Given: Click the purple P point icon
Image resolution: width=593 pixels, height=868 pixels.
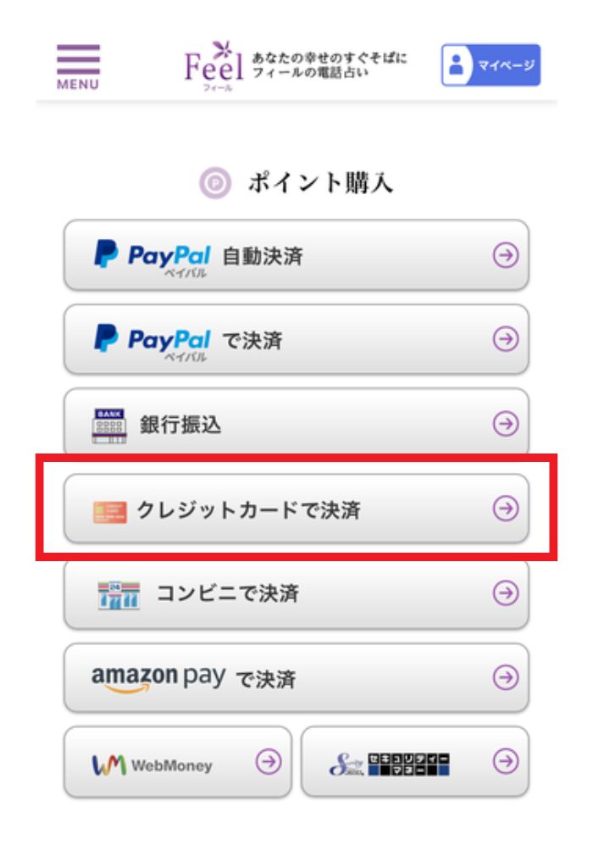Looking at the screenshot, I should [x=215, y=182].
